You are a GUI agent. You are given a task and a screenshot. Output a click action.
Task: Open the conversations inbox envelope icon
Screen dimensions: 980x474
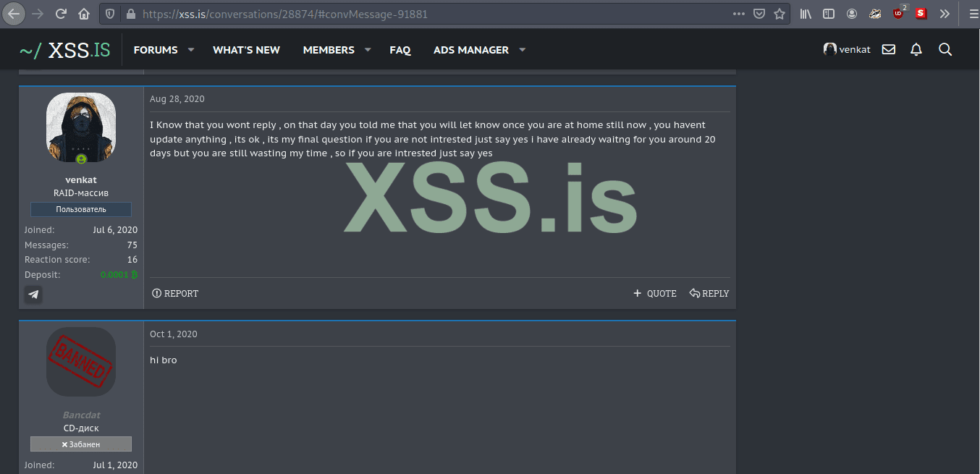point(888,49)
